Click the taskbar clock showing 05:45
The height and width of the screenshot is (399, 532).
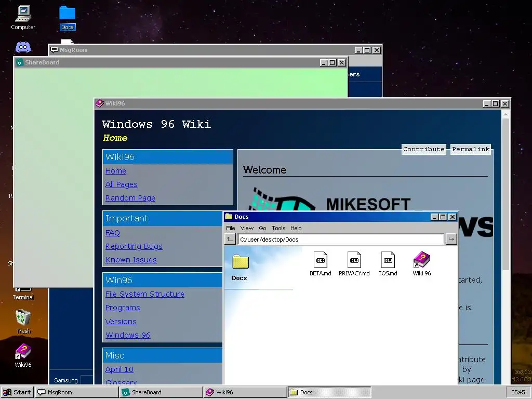coord(518,392)
